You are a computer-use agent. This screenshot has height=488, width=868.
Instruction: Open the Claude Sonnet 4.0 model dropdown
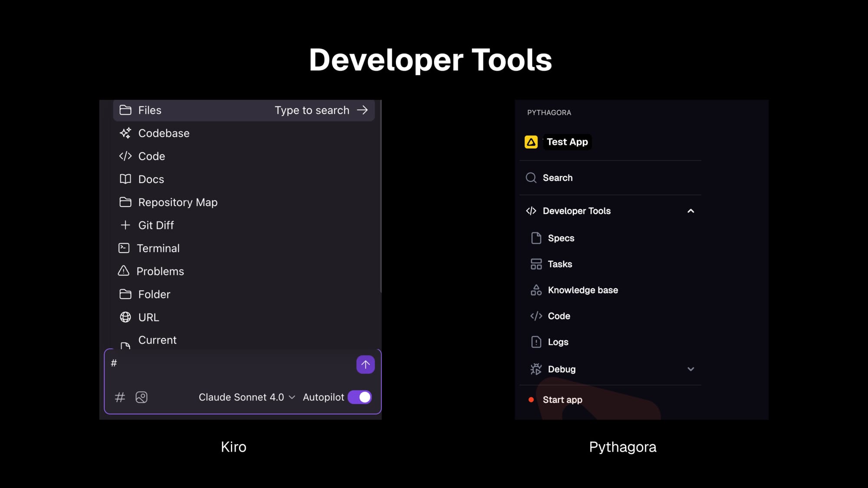(247, 397)
